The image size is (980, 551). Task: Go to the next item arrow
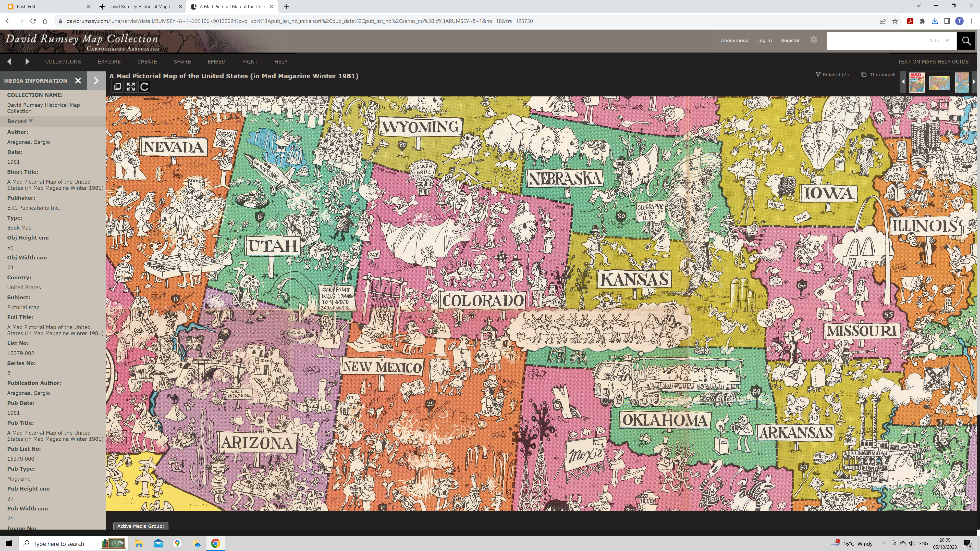click(x=27, y=61)
